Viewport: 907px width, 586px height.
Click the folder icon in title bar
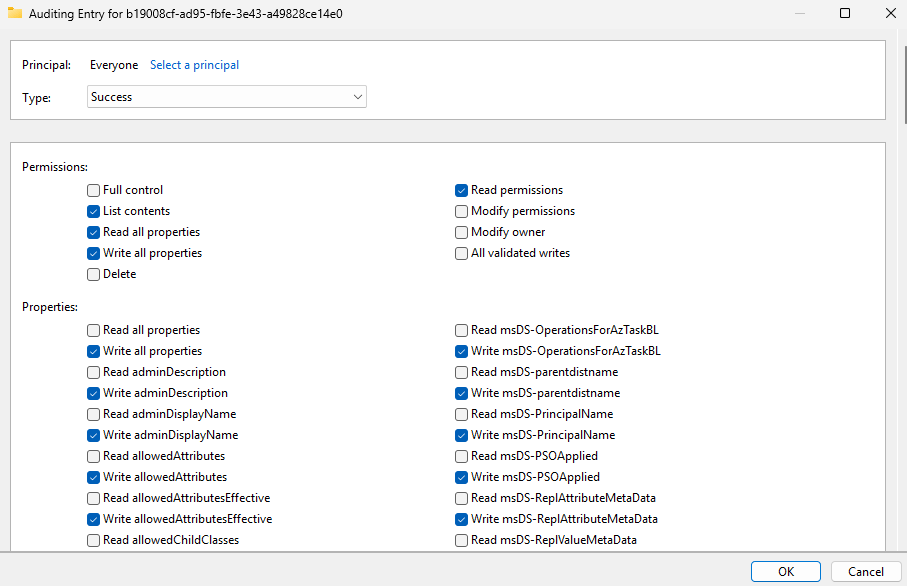pos(15,14)
